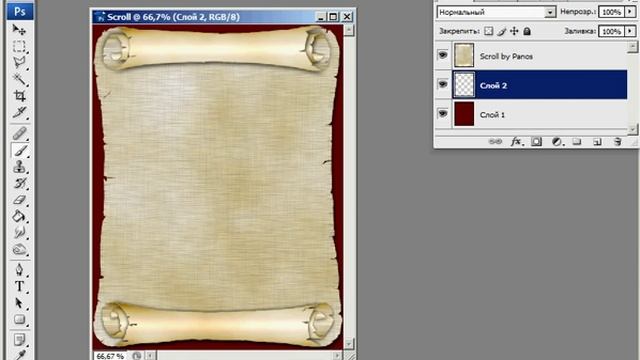Image resolution: width=640 pixels, height=360 pixels.
Task: Select the Rectangular Marquee tool
Action: tap(19, 46)
